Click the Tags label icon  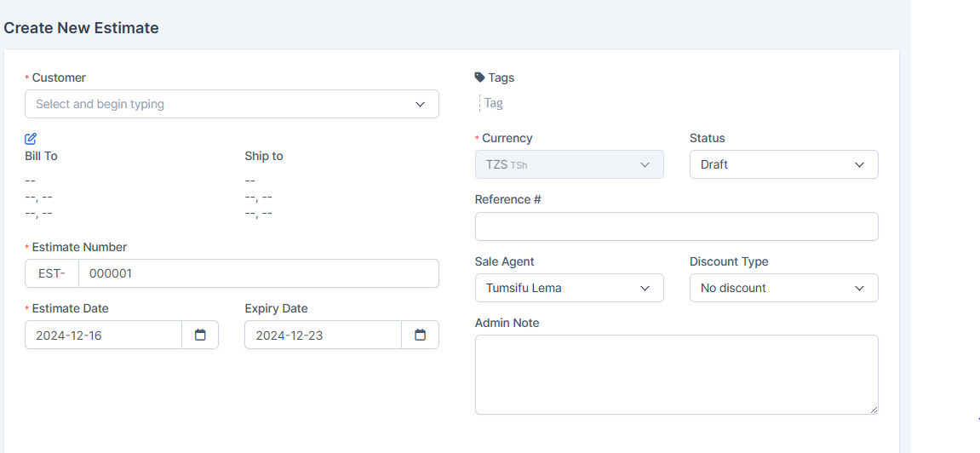coord(479,77)
